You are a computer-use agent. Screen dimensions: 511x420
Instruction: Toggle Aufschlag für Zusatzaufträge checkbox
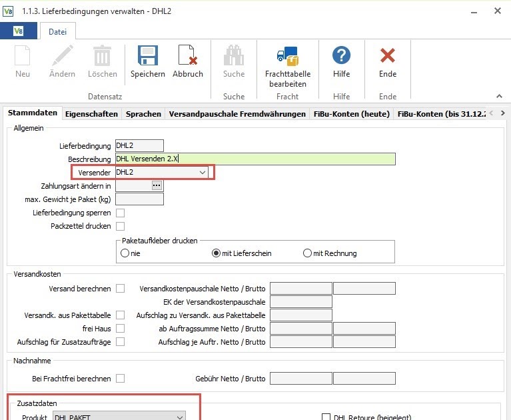120,342
